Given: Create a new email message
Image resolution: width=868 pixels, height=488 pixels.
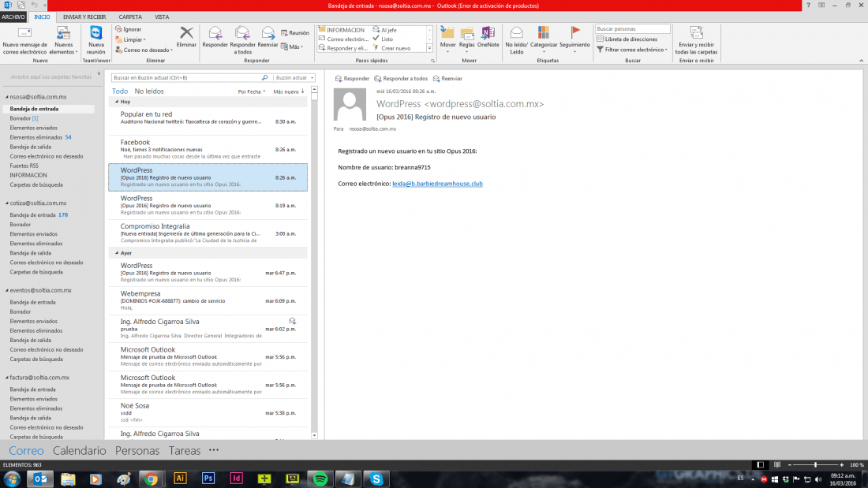Looking at the screenshot, I should pyautogui.click(x=25, y=40).
